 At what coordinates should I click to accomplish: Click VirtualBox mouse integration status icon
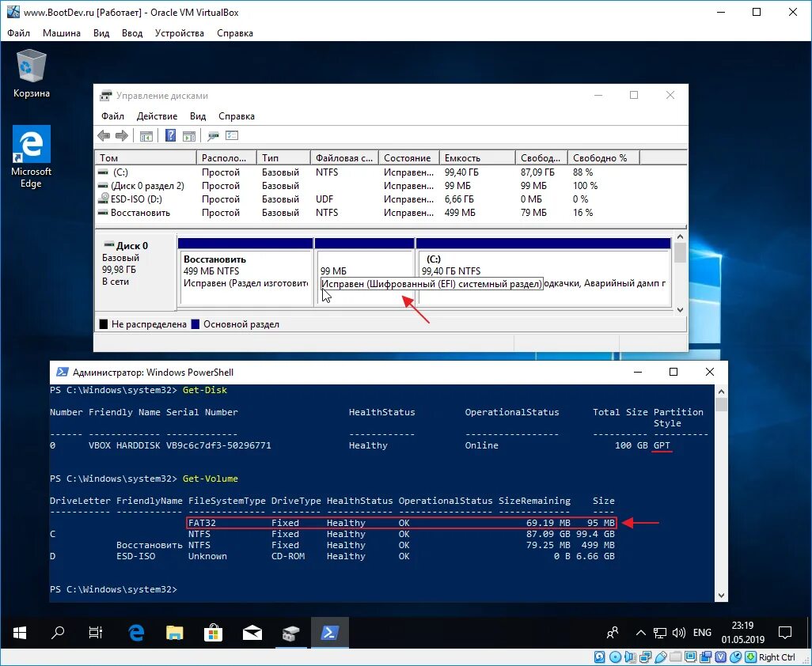pyautogui.click(x=735, y=657)
